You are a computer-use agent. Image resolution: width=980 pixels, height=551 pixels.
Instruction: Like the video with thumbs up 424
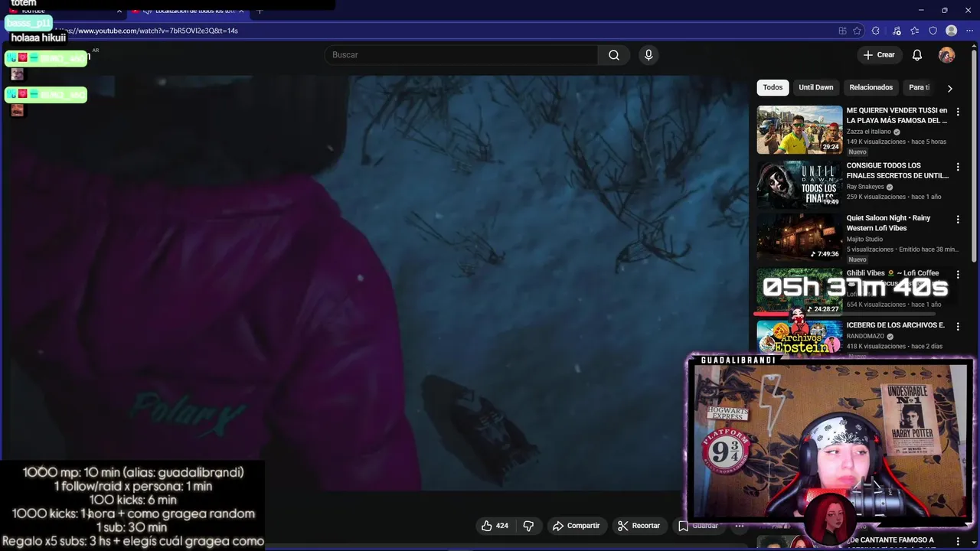pyautogui.click(x=495, y=526)
